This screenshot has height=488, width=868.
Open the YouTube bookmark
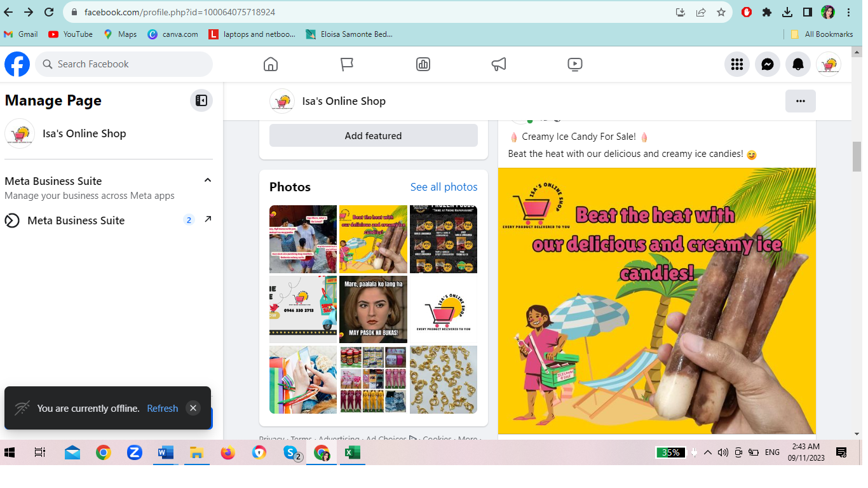pyautogui.click(x=71, y=34)
